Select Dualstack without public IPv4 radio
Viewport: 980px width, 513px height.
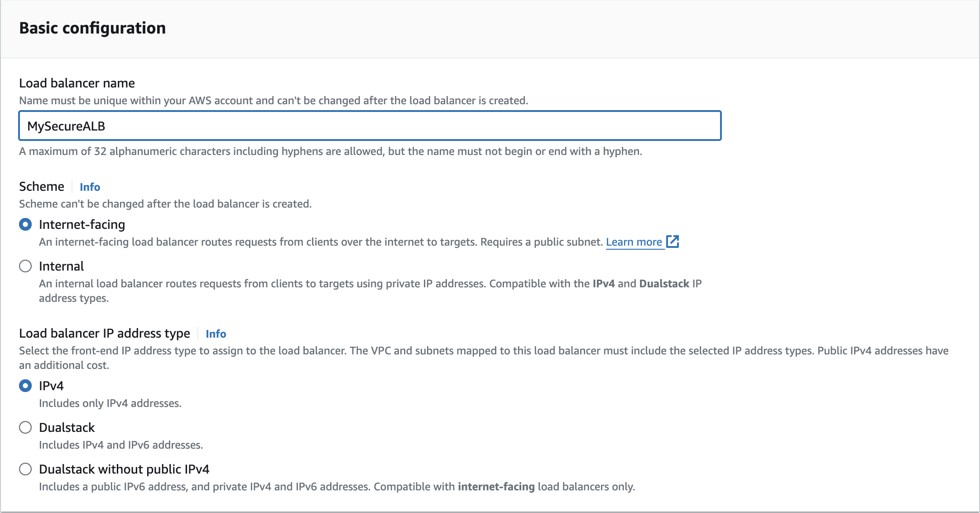click(x=25, y=469)
